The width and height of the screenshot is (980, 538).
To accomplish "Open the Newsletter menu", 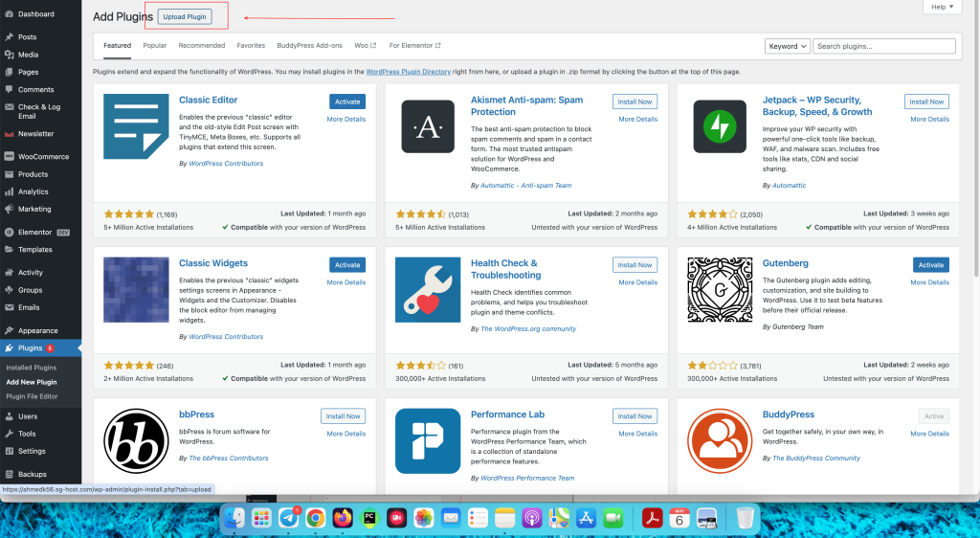I will point(35,134).
